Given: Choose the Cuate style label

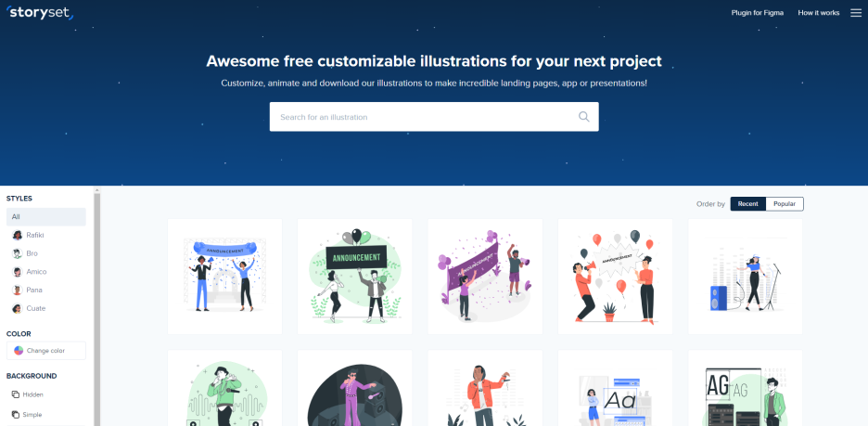Looking at the screenshot, I should coord(36,308).
